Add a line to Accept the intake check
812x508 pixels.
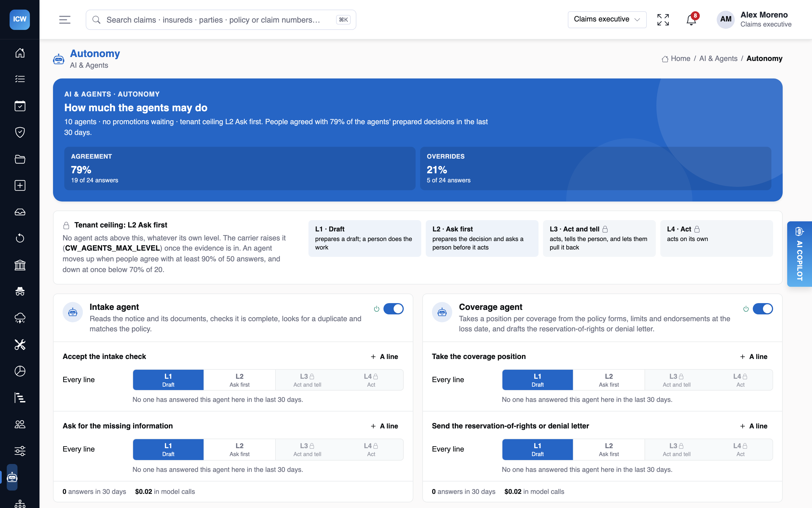click(x=385, y=357)
